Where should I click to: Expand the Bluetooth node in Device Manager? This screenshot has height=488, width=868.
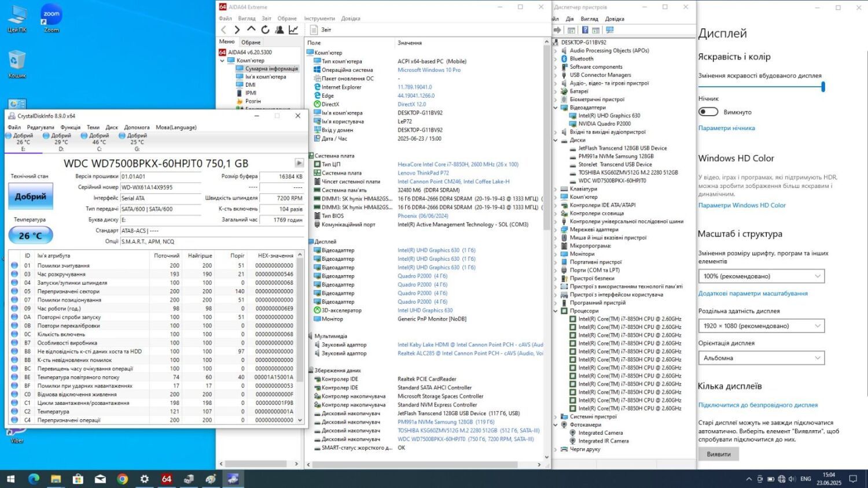(x=556, y=59)
